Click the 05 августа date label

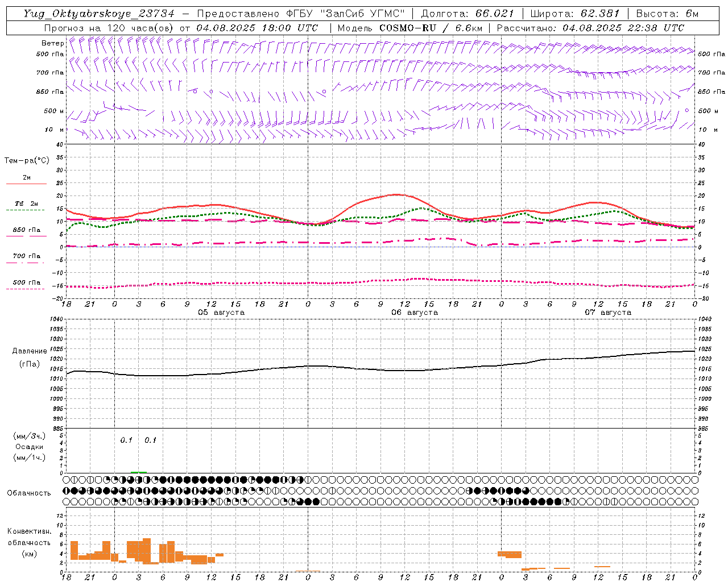coord(221,313)
